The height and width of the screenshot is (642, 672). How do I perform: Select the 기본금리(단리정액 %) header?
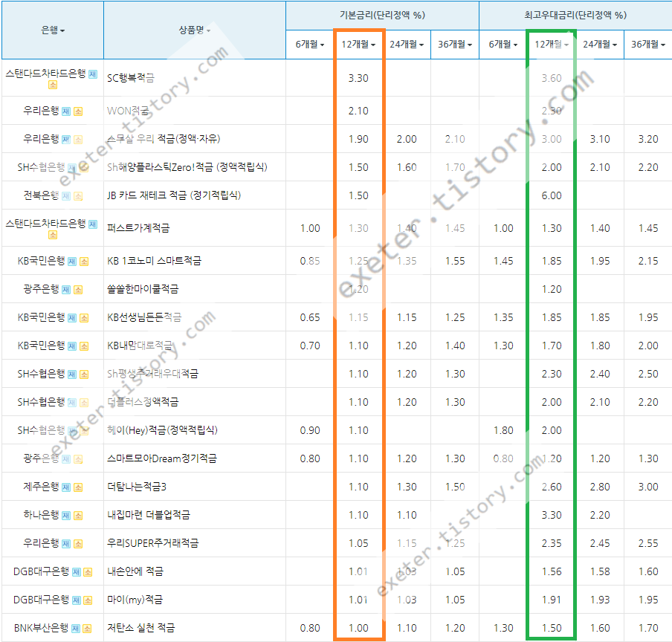click(x=382, y=16)
